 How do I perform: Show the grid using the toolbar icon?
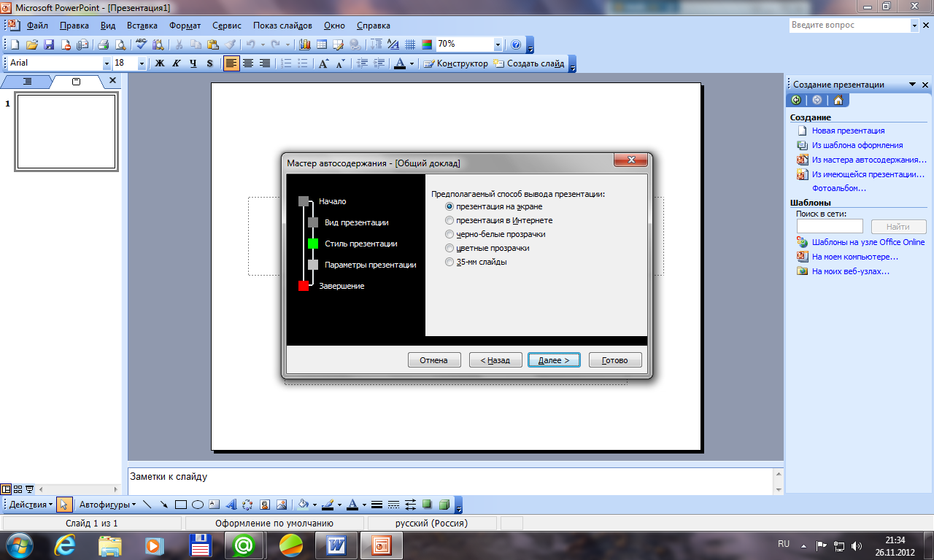point(410,44)
